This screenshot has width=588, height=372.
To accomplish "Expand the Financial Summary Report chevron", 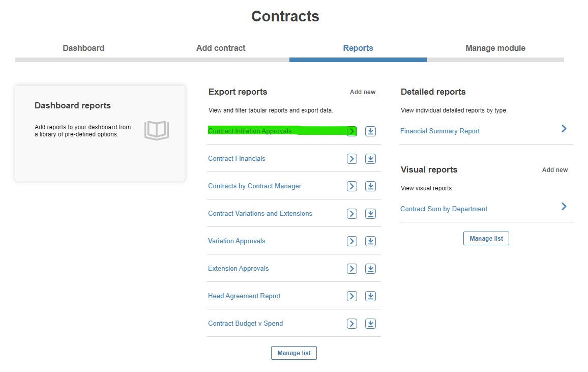I will 564,129.
